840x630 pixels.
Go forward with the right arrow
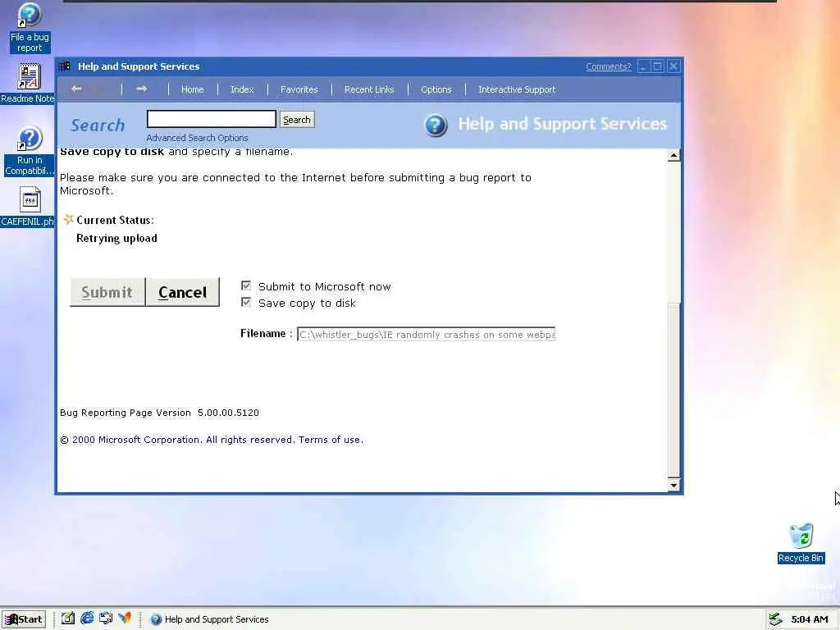point(141,89)
